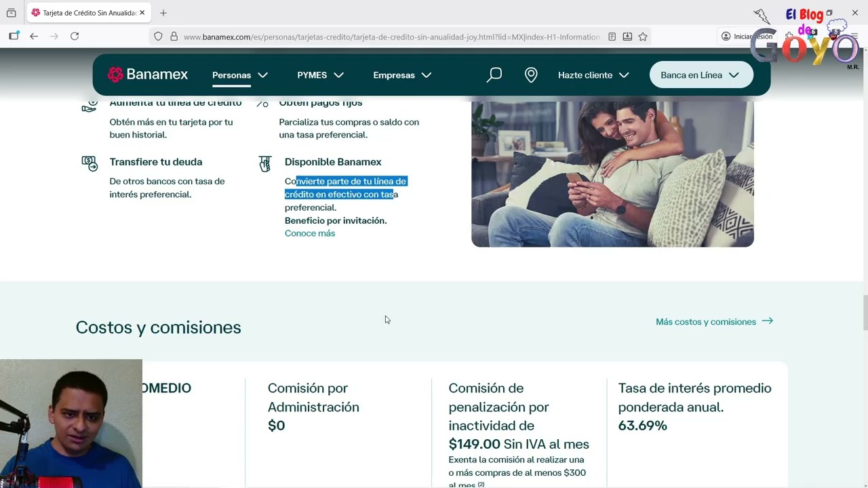
Task: Expand the PYMES chevron
Action: pyautogui.click(x=339, y=75)
